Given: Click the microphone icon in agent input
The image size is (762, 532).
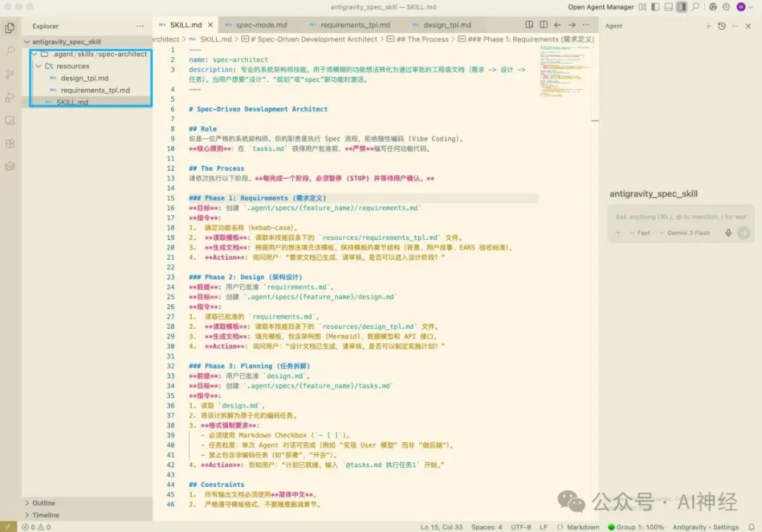Looking at the screenshot, I should (727, 233).
